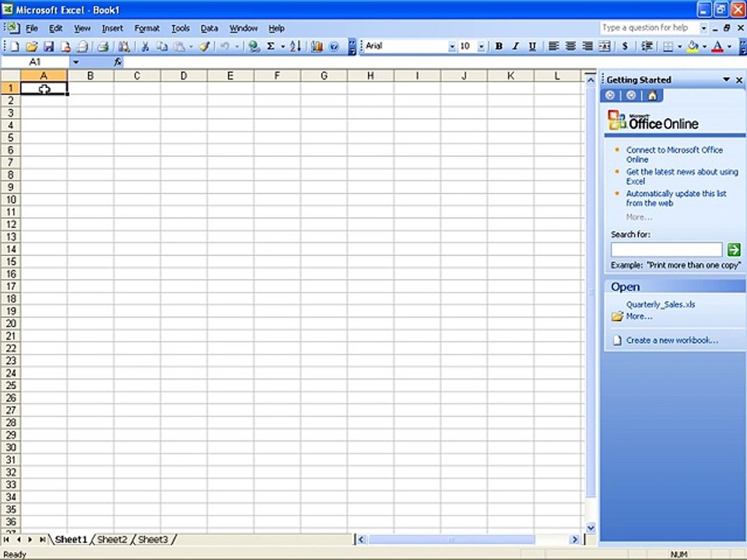
Task: Click the Increase Indent icon
Action: point(647,46)
